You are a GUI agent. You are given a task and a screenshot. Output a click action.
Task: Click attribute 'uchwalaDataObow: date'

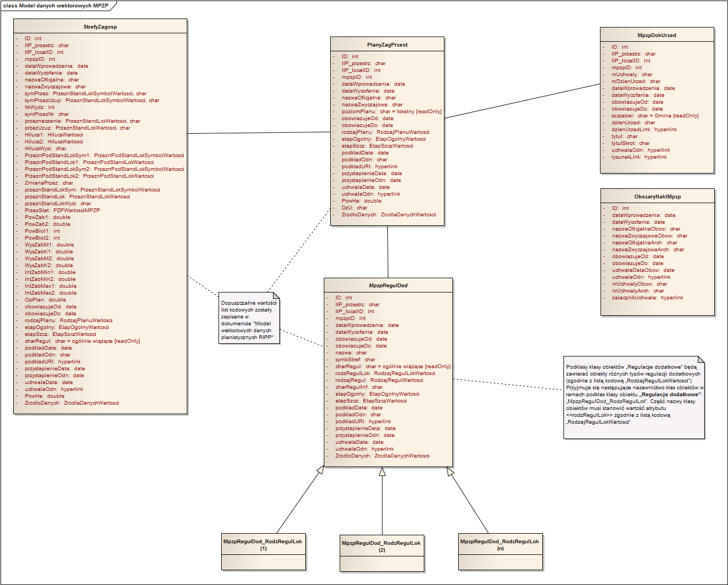[643, 270]
